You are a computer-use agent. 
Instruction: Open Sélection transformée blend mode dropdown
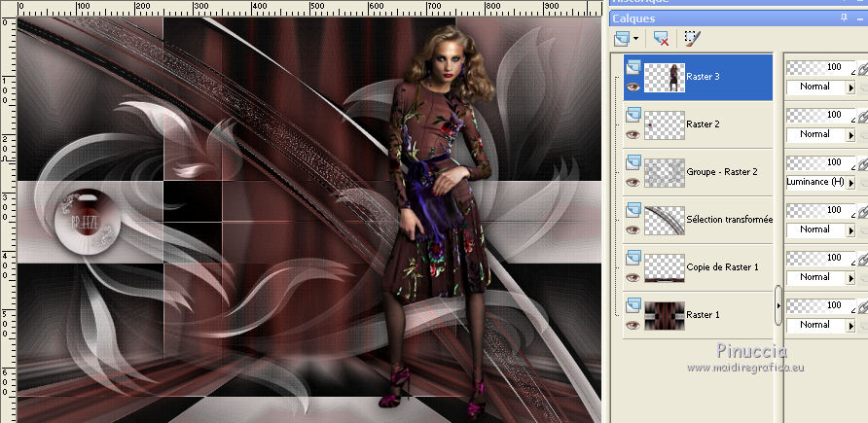pos(850,230)
